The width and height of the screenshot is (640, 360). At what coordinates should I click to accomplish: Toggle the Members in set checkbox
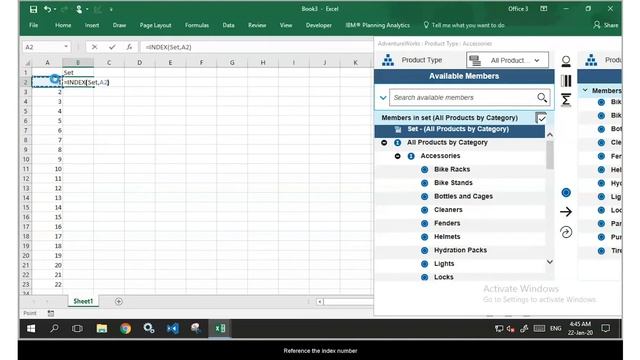(x=541, y=118)
